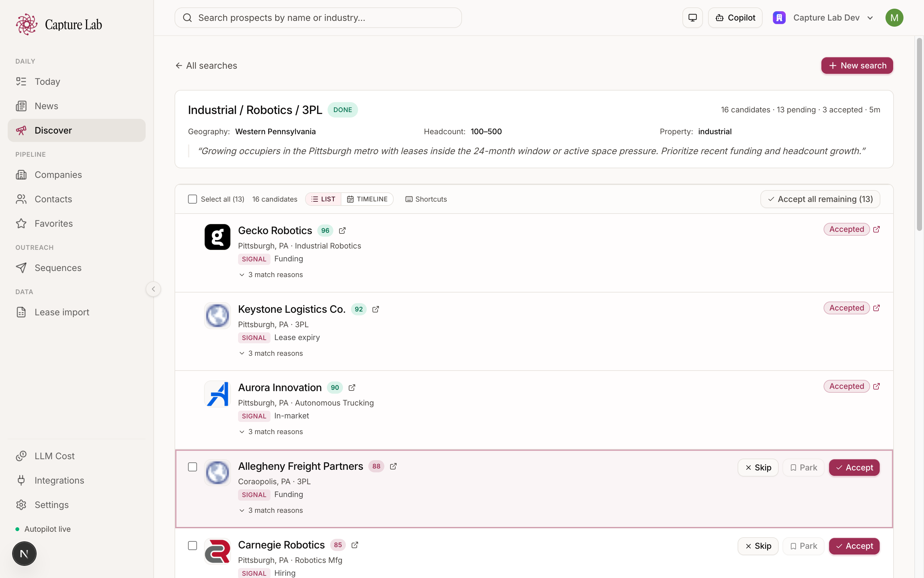Check the Allegheny Freight Partners checkbox

click(193, 467)
